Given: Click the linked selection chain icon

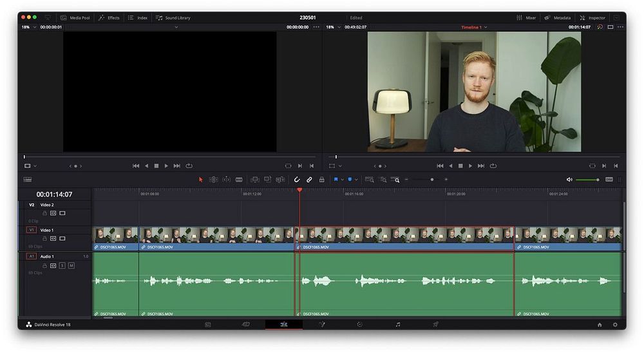Looking at the screenshot, I should (x=309, y=180).
